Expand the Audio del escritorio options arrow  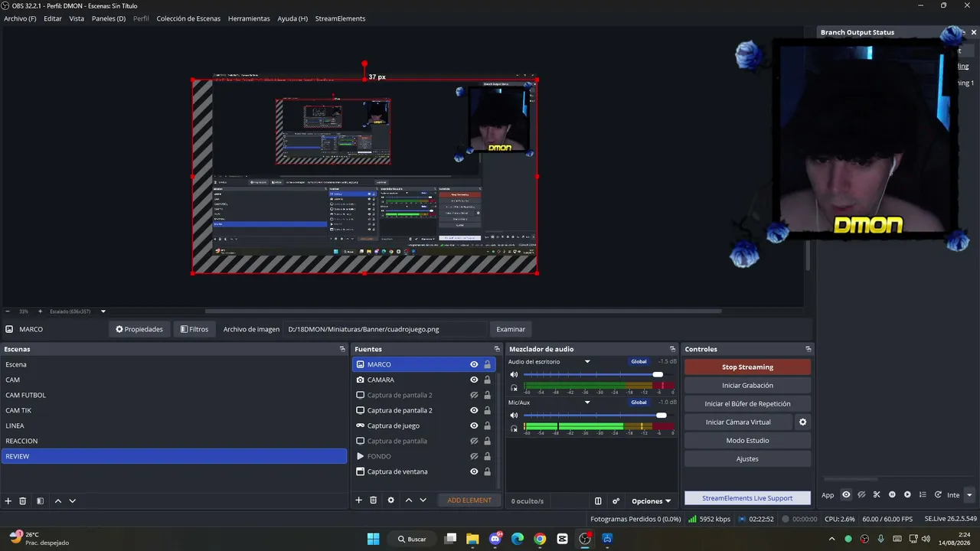point(587,361)
